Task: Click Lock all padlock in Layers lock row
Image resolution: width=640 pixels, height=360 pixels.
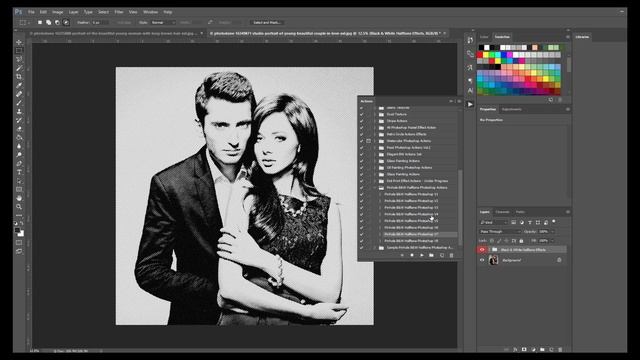Action: [521, 241]
